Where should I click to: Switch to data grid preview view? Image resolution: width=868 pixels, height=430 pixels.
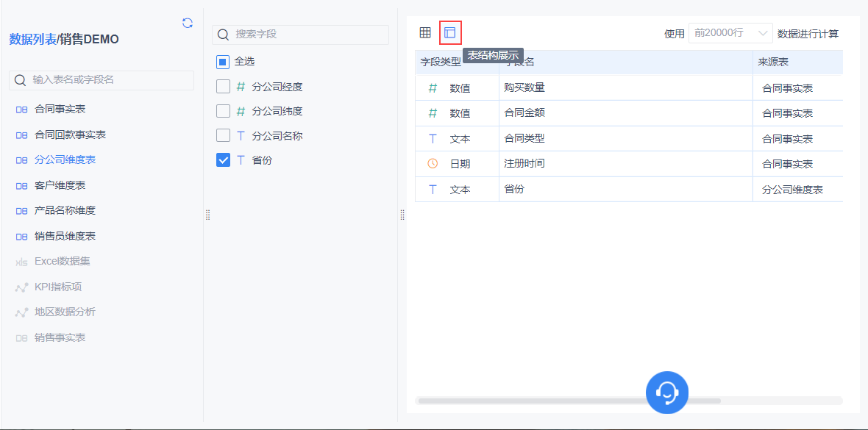click(425, 32)
